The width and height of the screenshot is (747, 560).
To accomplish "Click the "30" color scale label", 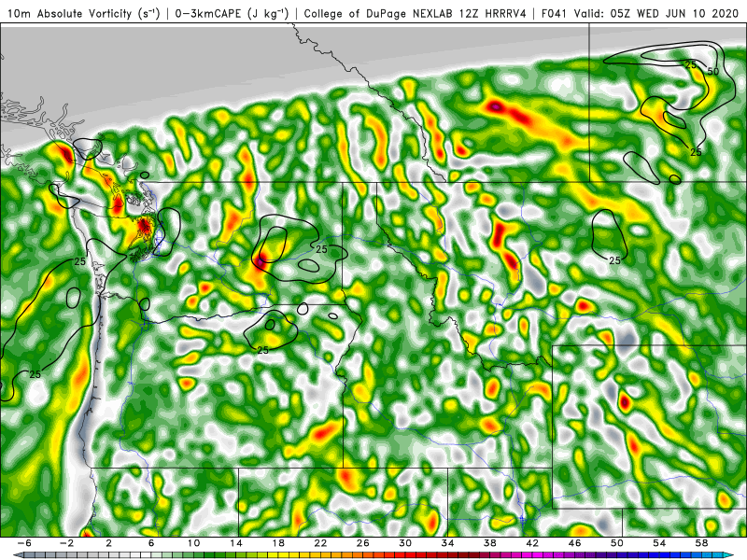I will (405, 543).
